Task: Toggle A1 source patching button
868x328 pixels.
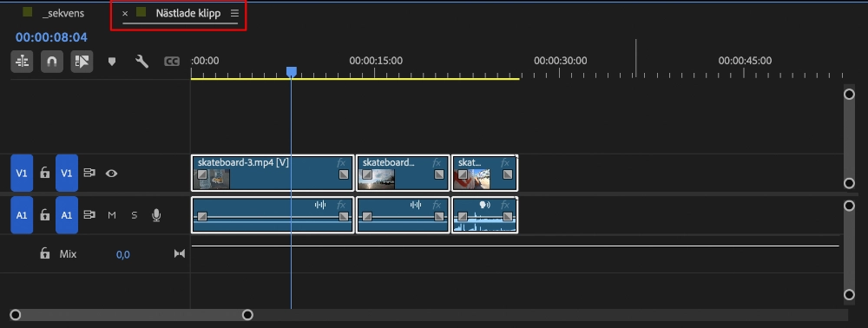Action: (22, 215)
